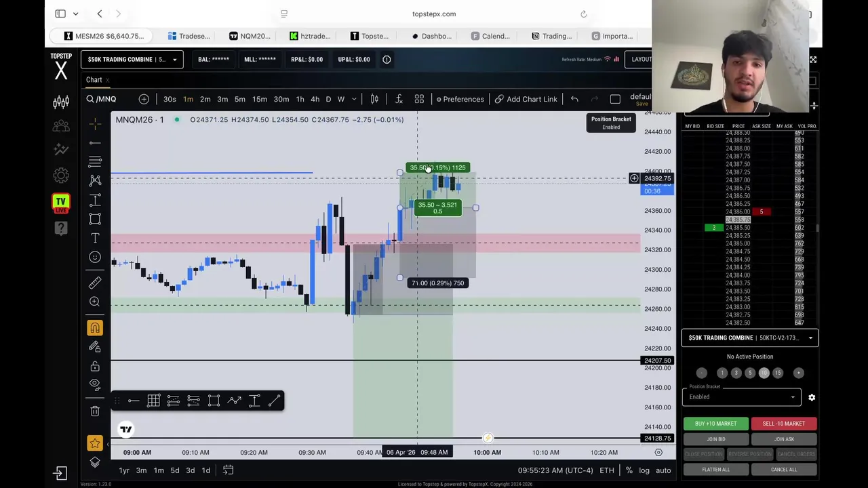Image resolution: width=868 pixels, height=488 pixels.
Task: Switch to the 1h timeframe
Action: 300,99
